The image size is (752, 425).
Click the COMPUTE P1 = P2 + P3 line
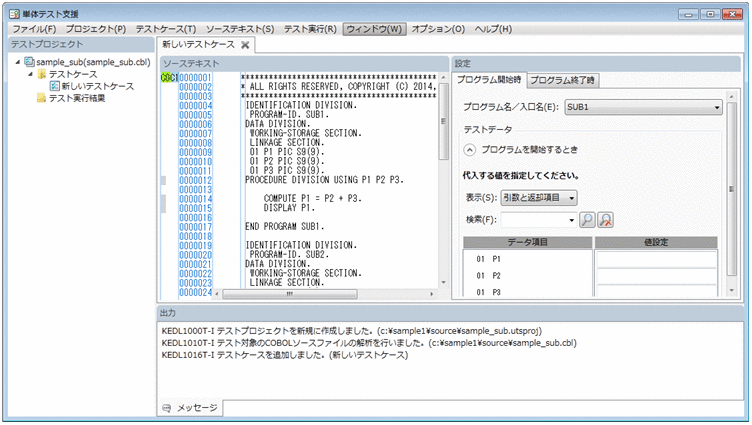312,199
